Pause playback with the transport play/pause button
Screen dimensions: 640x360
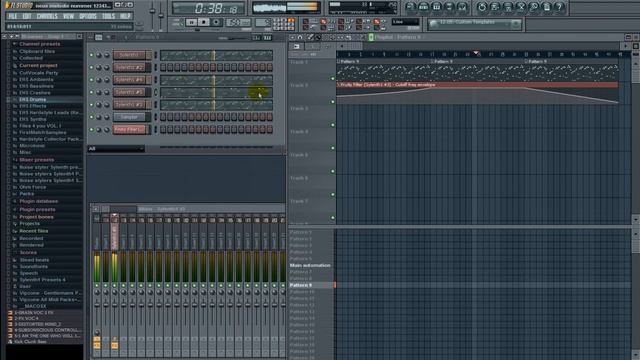click(x=191, y=22)
